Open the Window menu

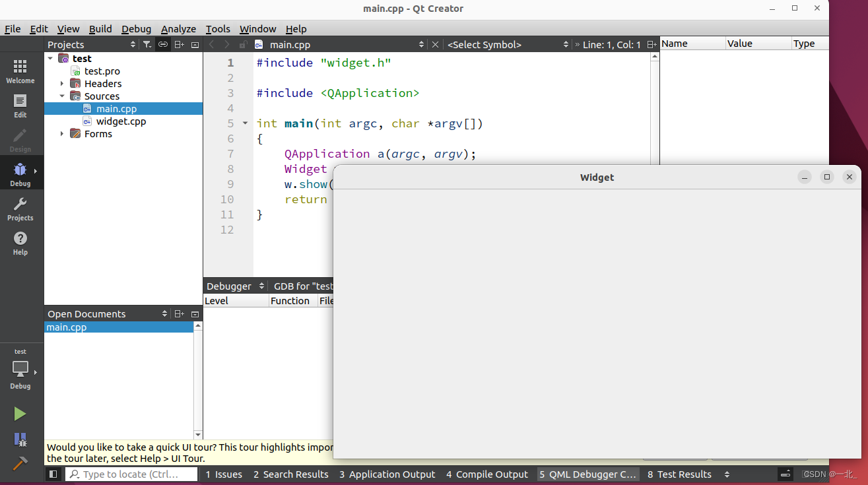click(257, 29)
